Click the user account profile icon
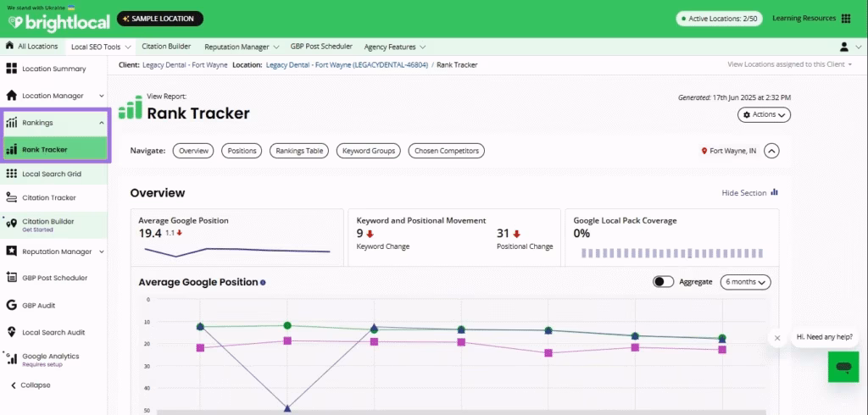This screenshot has height=415, width=868. click(x=844, y=47)
